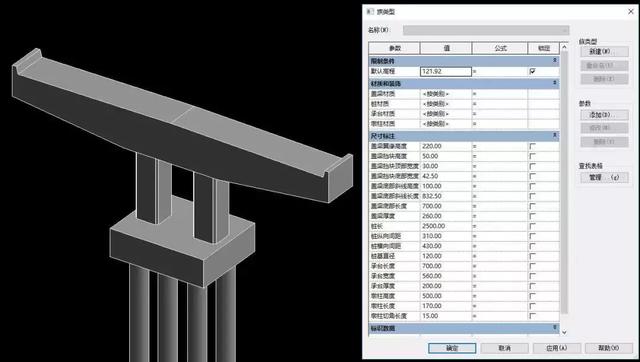
Task: Select the 盖梁材质 <按类别> value cell
Action: (x=446, y=94)
